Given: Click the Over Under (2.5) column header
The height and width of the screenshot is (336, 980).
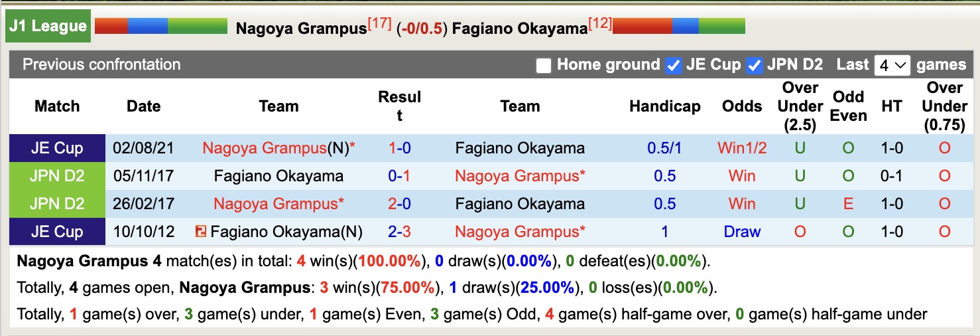Looking at the screenshot, I should tap(800, 106).
